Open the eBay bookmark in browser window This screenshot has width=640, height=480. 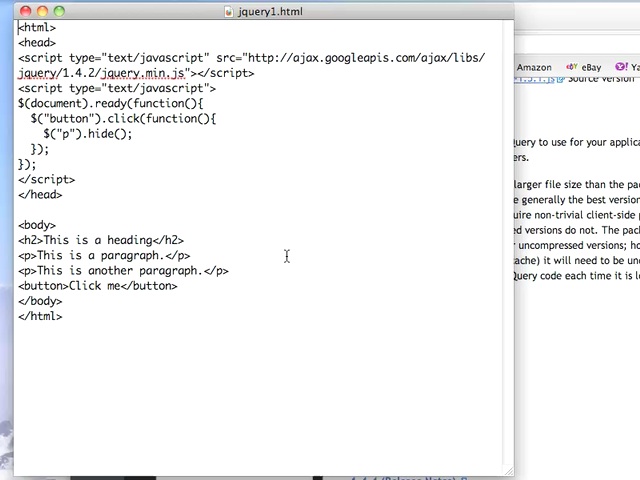point(591,67)
